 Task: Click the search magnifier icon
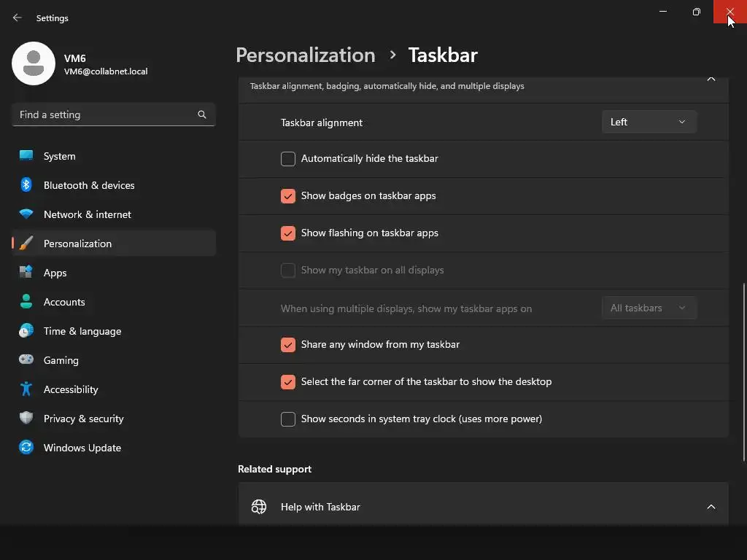click(x=202, y=114)
